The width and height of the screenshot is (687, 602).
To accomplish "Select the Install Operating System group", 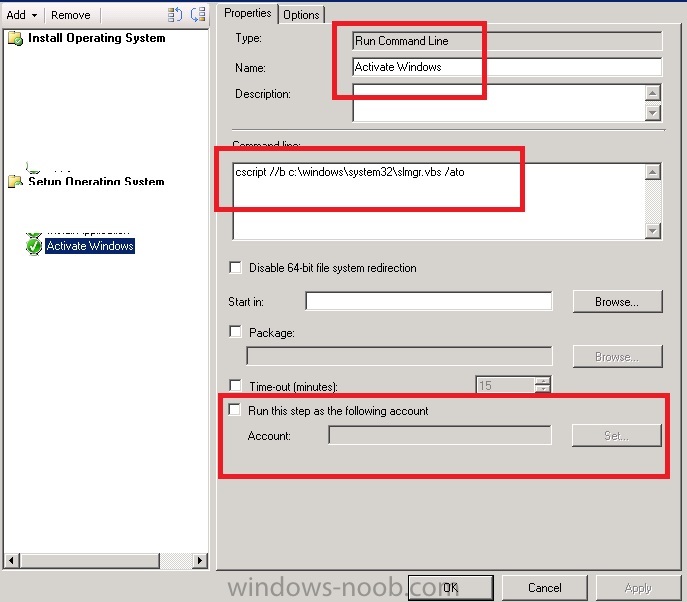I will click(96, 38).
